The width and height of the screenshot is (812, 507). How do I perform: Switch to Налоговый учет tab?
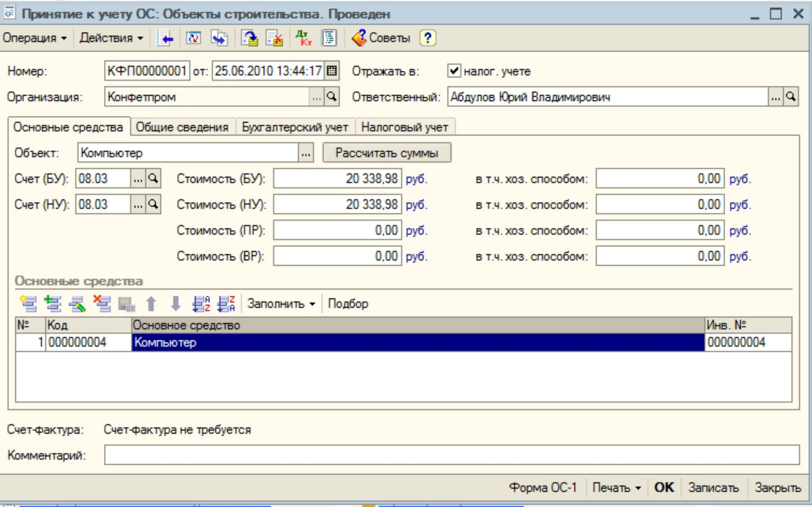(404, 127)
